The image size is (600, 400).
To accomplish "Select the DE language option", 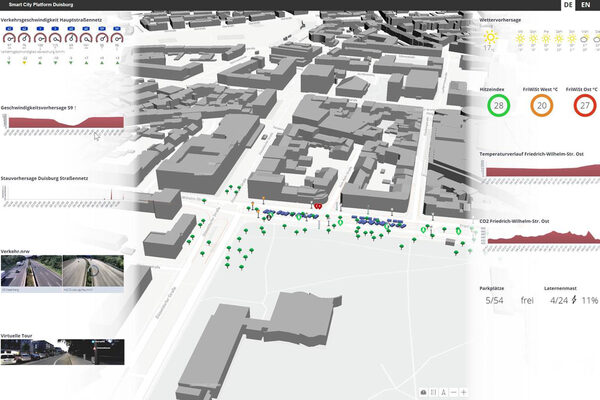I will click(568, 6).
